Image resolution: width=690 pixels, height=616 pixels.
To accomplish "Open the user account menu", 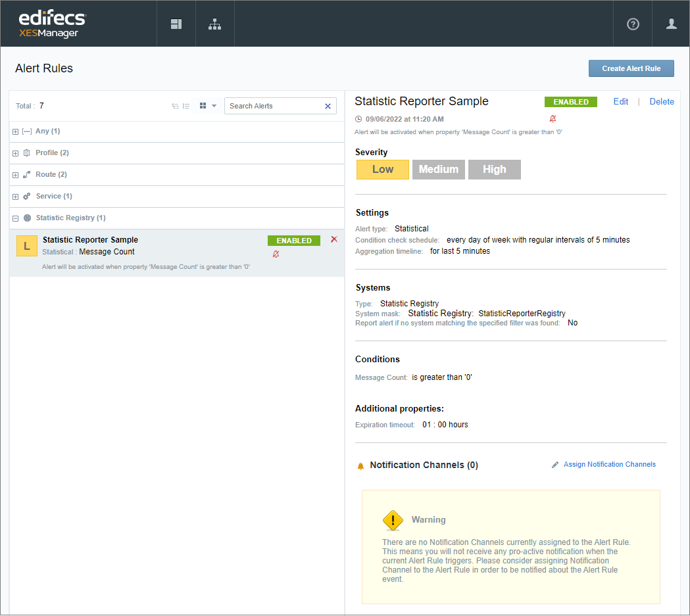I will click(x=671, y=24).
